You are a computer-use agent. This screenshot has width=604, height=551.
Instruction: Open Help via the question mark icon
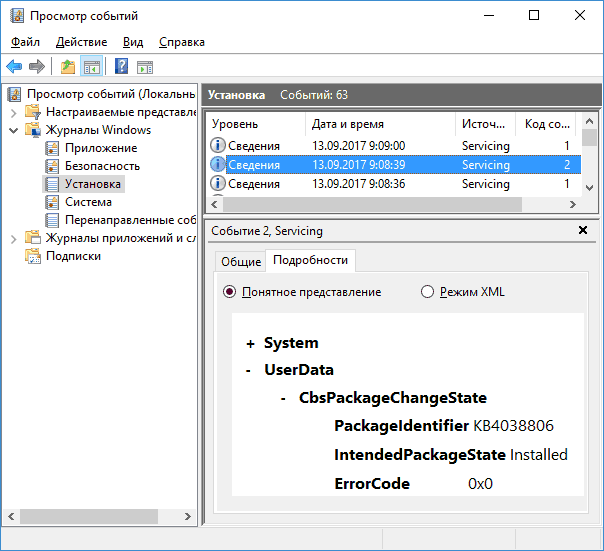pyautogui.click(x=121, y=67)
